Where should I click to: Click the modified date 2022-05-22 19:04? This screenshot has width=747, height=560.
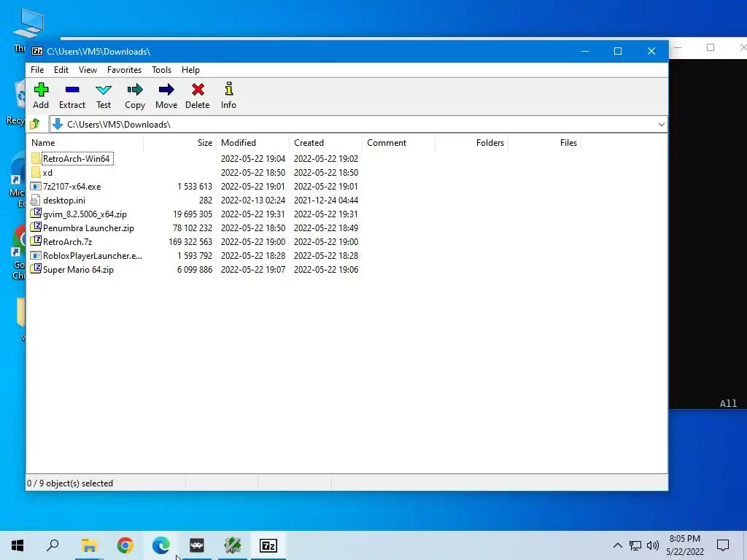point(253,158)
